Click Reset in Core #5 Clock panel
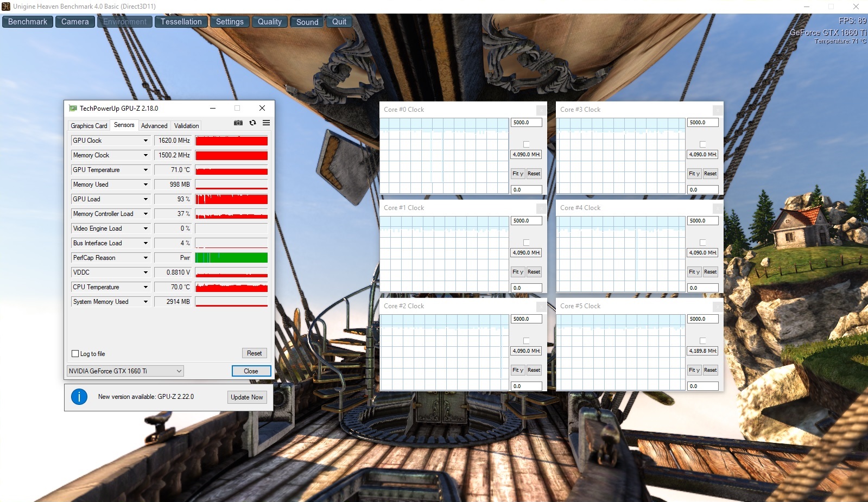Image resolution: width=868 pixels, height=502 pixels. (x=711, y=370)
